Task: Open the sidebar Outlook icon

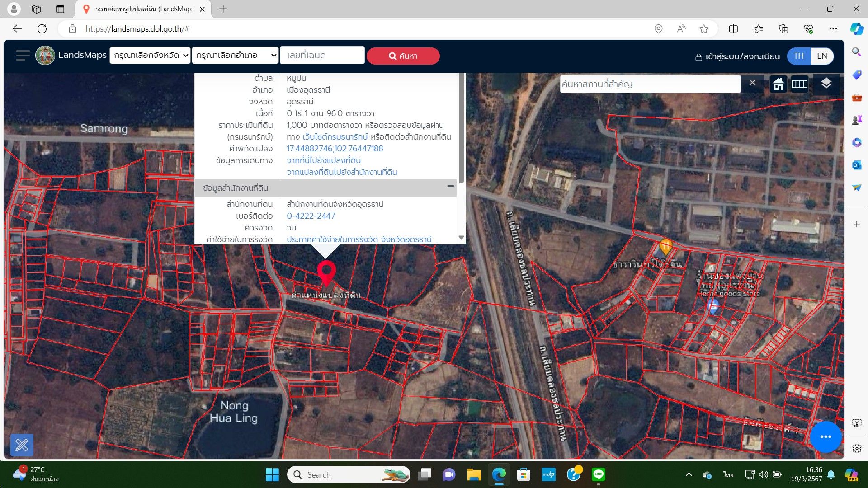Action: (856, 165)
